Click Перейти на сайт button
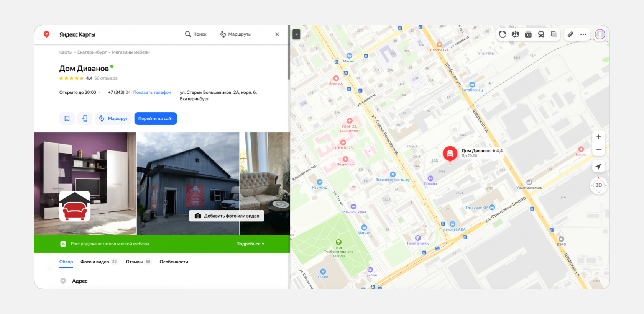The image size is (644, 314). point(156,119)
